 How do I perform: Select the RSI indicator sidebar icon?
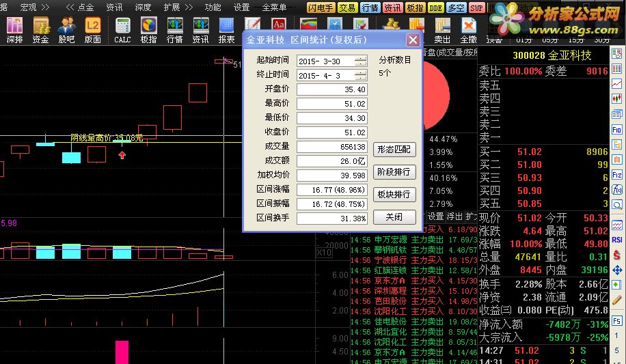point(617,240)
